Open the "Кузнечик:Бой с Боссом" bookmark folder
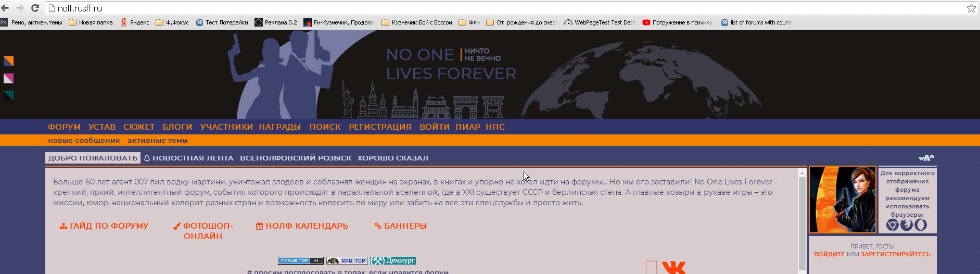Image resolution: width=980 pixels, height=274 pixels. 417,22
